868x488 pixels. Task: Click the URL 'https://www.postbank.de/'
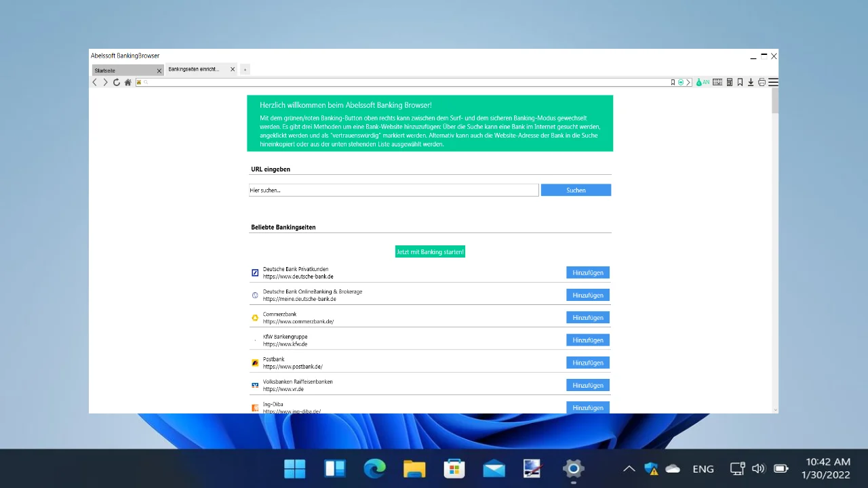tap(292, 367)
